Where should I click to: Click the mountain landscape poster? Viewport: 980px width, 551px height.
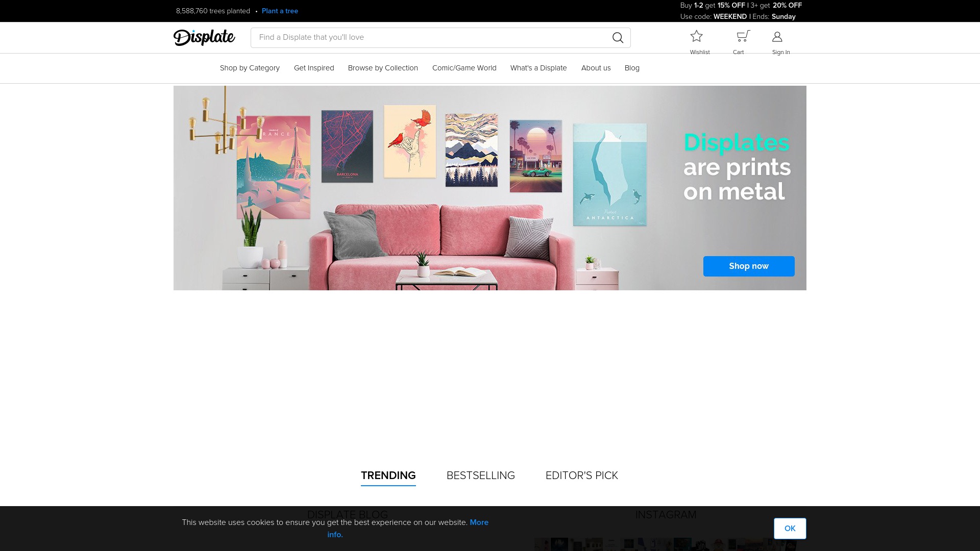click(472, 150)
